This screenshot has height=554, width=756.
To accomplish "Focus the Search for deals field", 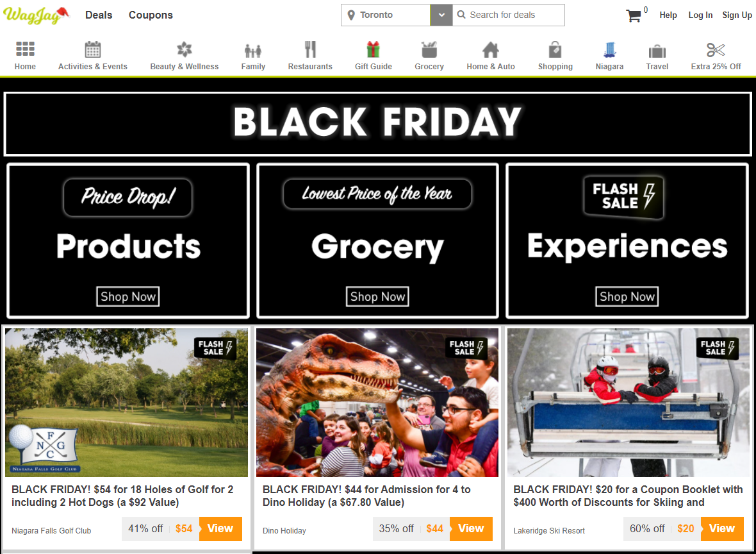I will 509,15.
